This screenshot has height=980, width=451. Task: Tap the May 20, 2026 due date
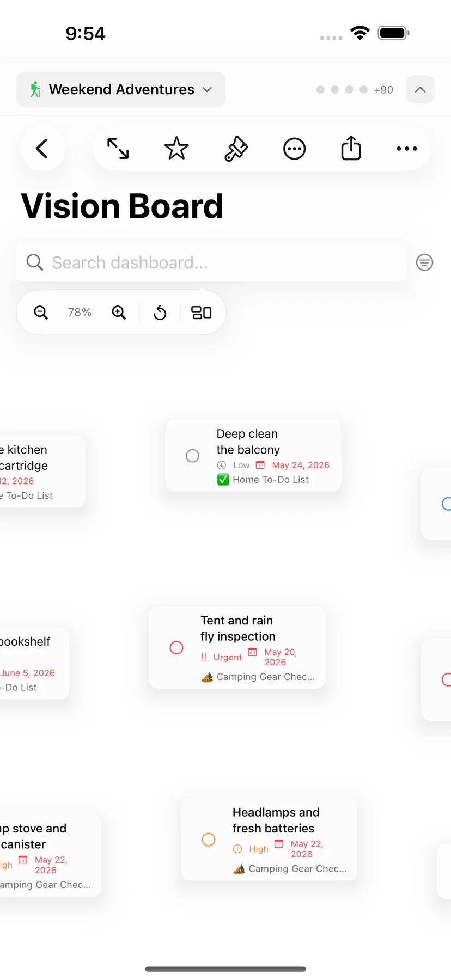[281, 657]
